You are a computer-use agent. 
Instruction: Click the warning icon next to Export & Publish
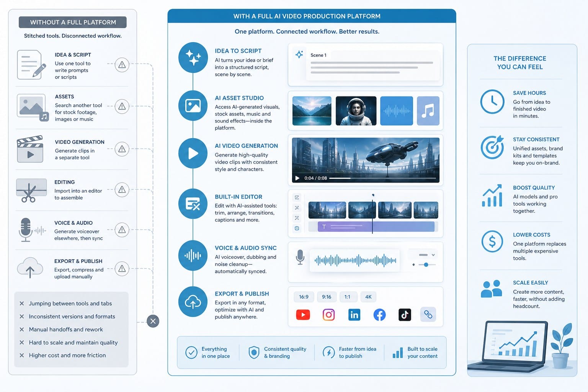point(122,269)
